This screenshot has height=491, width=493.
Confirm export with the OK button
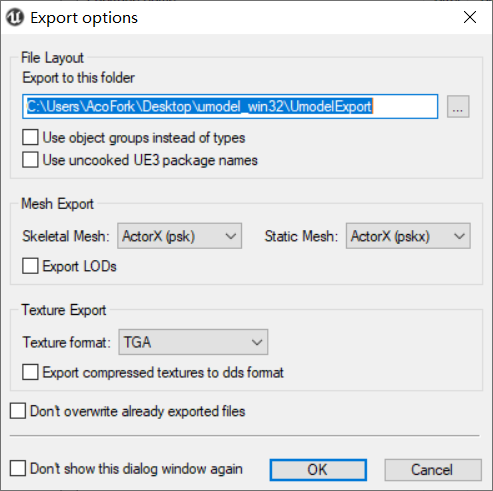(318, 470)
